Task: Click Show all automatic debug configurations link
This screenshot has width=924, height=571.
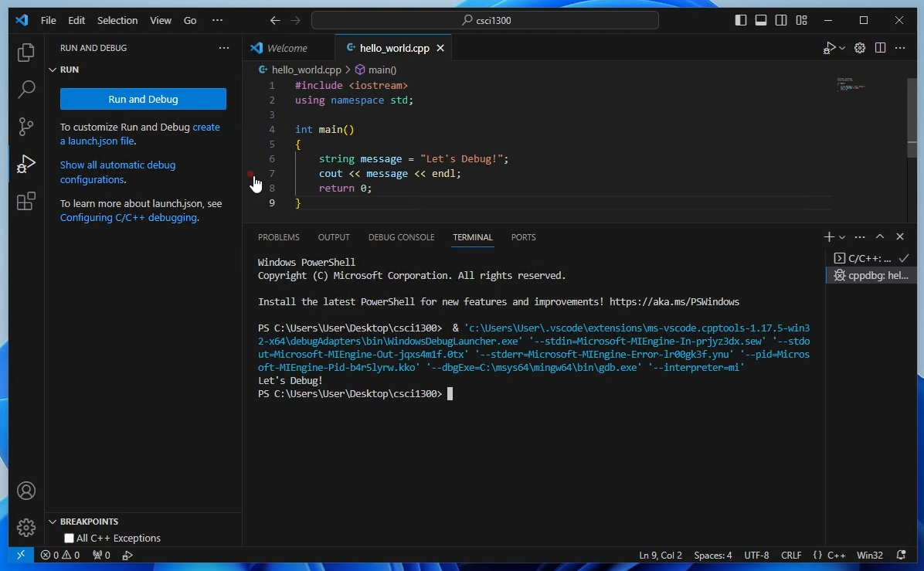Action: click(x=118, y=172)
